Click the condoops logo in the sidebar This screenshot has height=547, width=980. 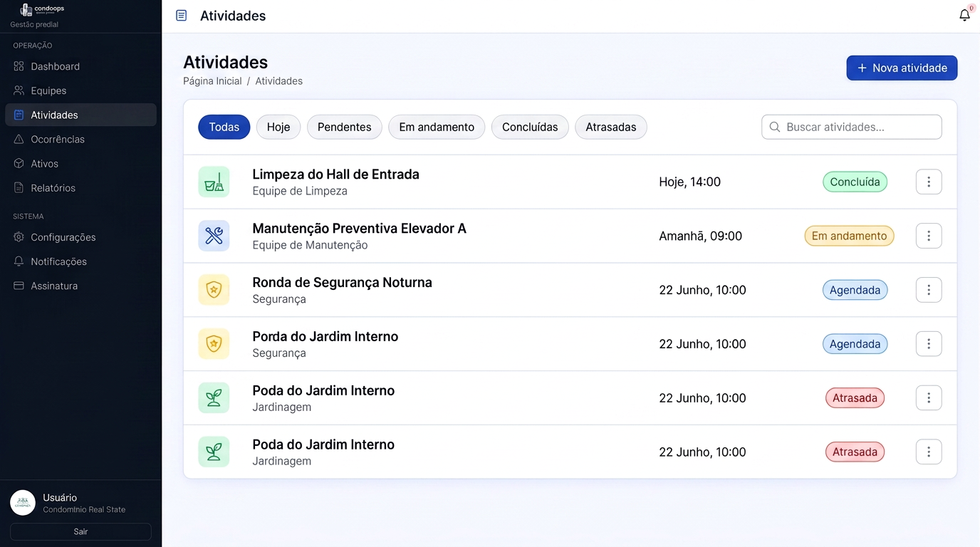[x=42, y=9]
